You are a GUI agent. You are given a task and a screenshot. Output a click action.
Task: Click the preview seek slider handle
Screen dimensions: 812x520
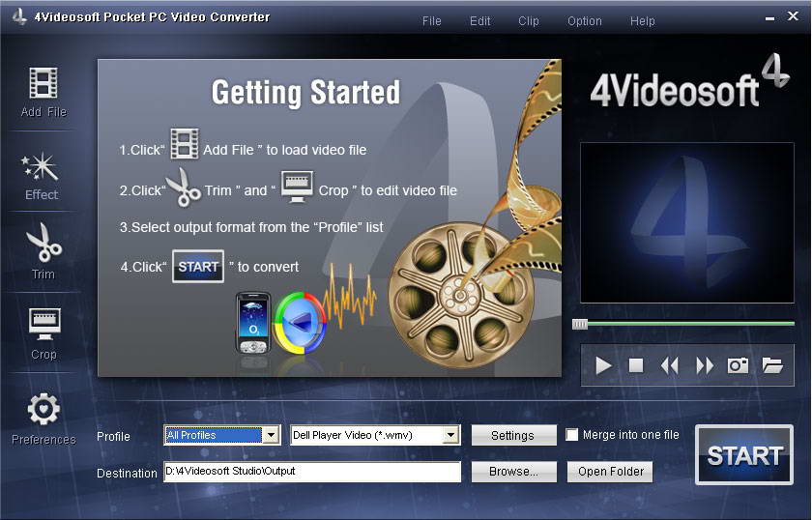(580, 324)
